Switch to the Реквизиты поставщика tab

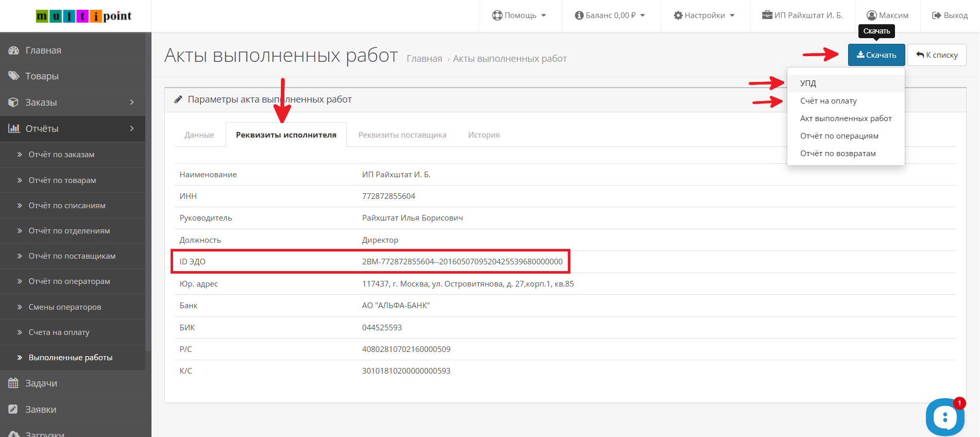click(402, 135)
